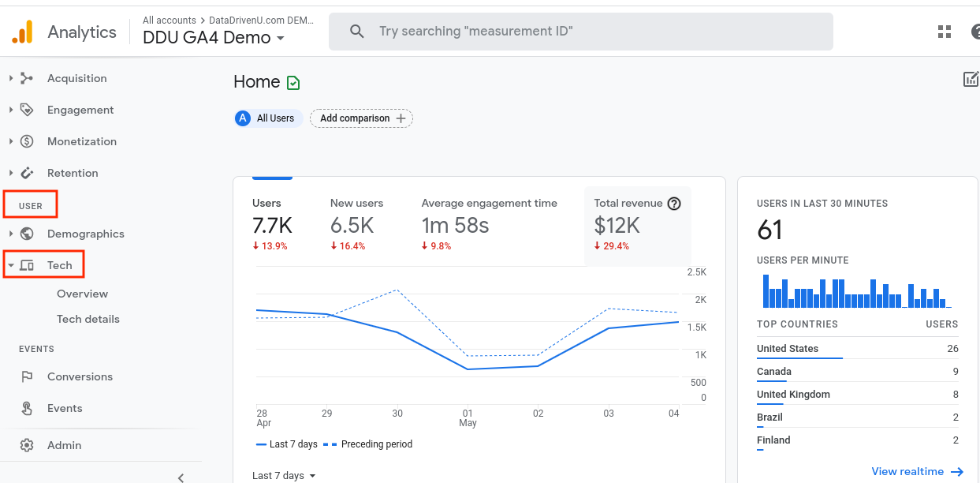Select the Average engagement time metric tab

click(x=490, y=225)
